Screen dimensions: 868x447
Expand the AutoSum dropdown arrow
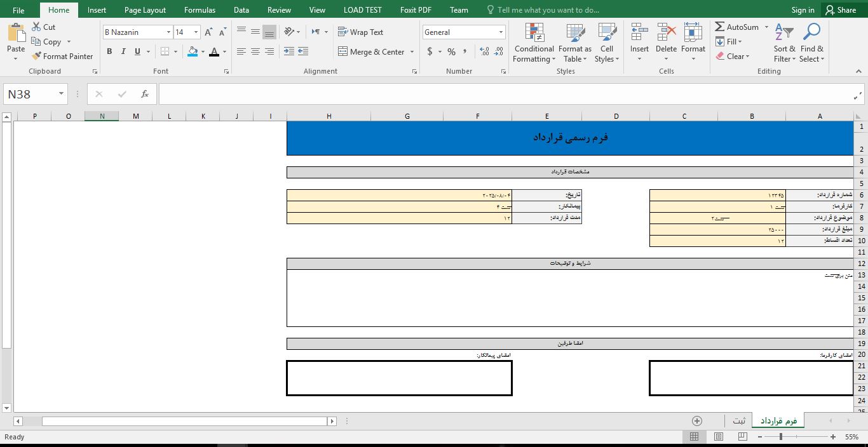coord(766,27)
